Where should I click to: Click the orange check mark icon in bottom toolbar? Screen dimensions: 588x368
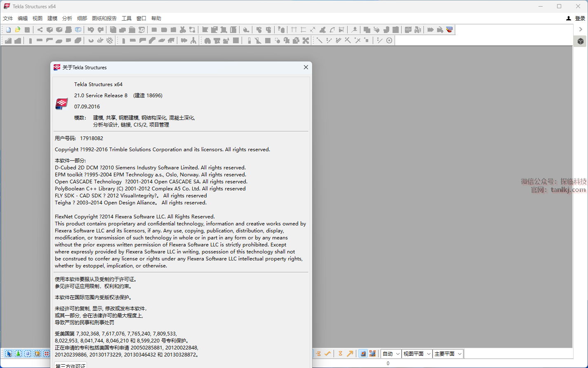click(x=328, y=354)
